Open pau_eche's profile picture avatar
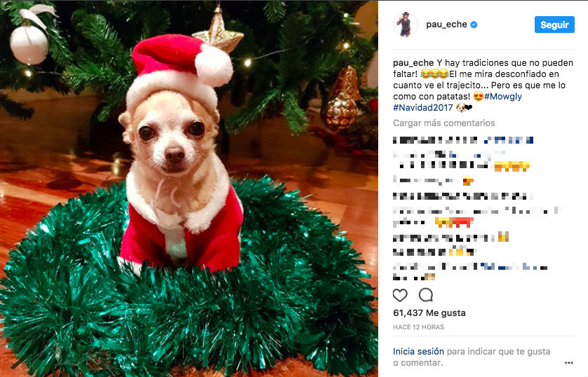 pos(406,25)
